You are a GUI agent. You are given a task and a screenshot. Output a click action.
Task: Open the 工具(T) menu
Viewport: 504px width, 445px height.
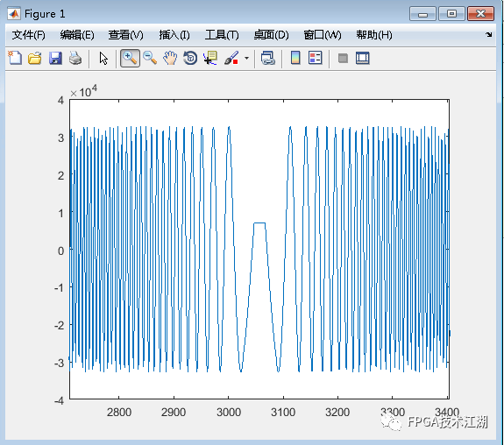[222, 35]
